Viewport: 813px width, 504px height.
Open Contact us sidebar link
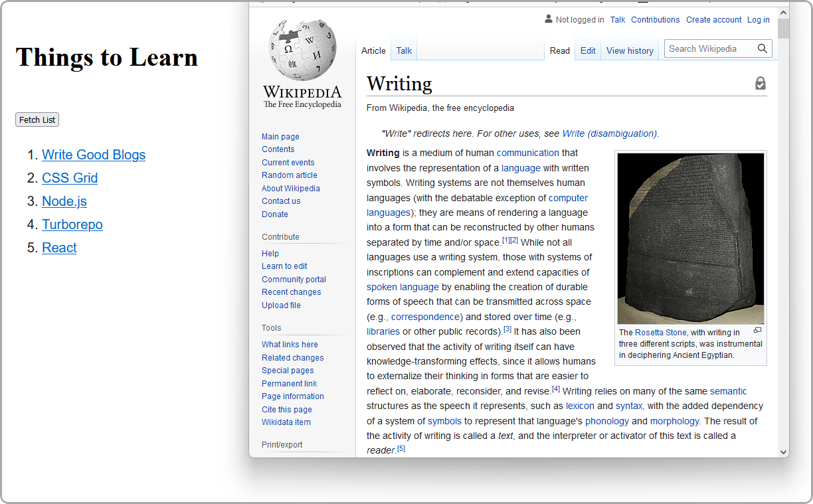[281, 201]
